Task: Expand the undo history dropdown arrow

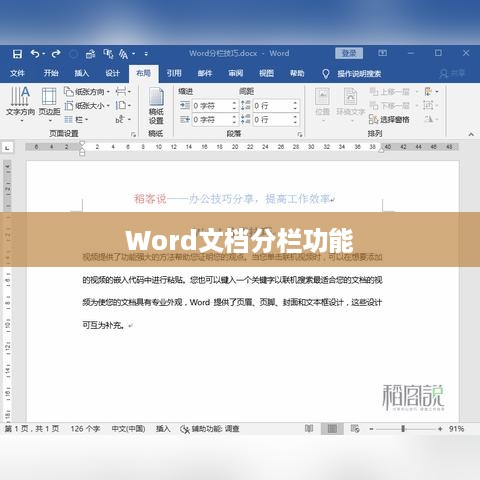Action: click(x=44, y=54)
